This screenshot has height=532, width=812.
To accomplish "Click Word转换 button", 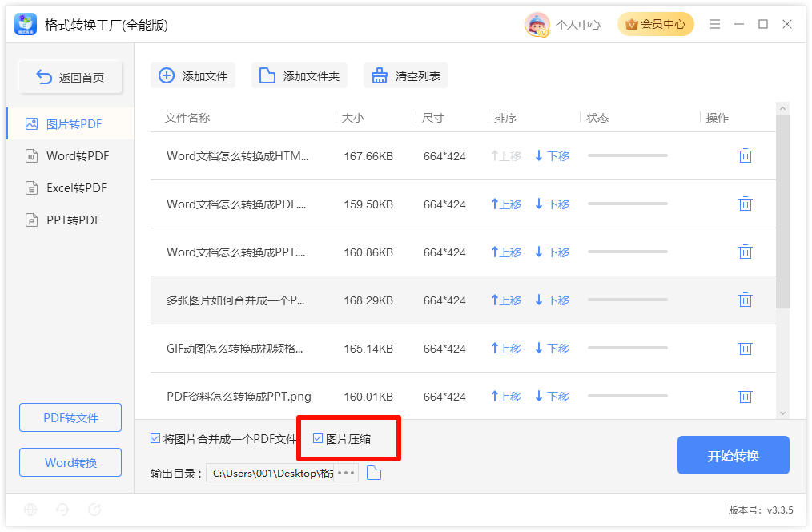I will (70, 462).
